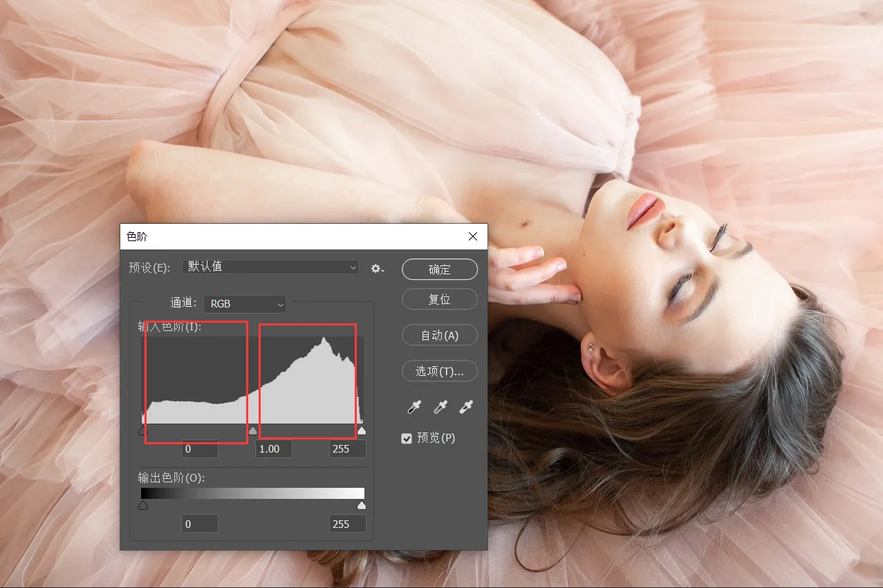Open the 预设 默认值 dropdown
This screenshot has width=883, height=588.
(271, 267)
